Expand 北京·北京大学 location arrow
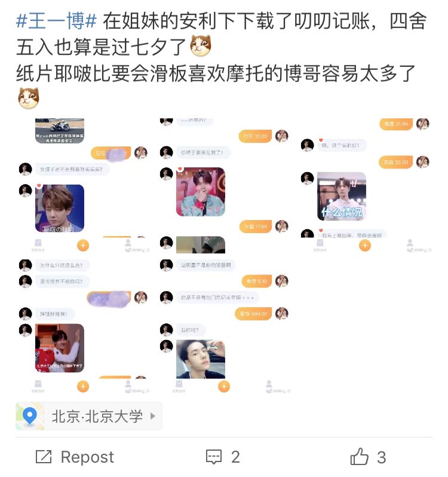Viewport: 448px width, 477px height. (x=153, y=416)
